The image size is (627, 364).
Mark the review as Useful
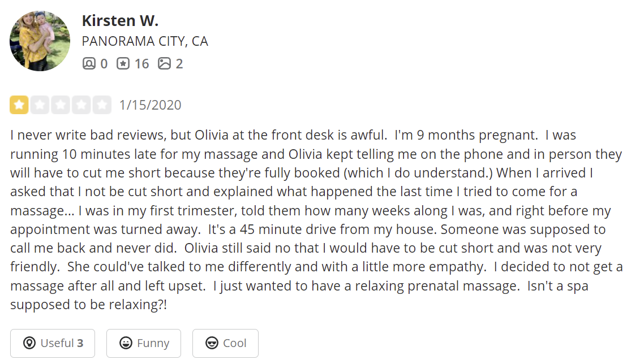click(x=53, y=343)
